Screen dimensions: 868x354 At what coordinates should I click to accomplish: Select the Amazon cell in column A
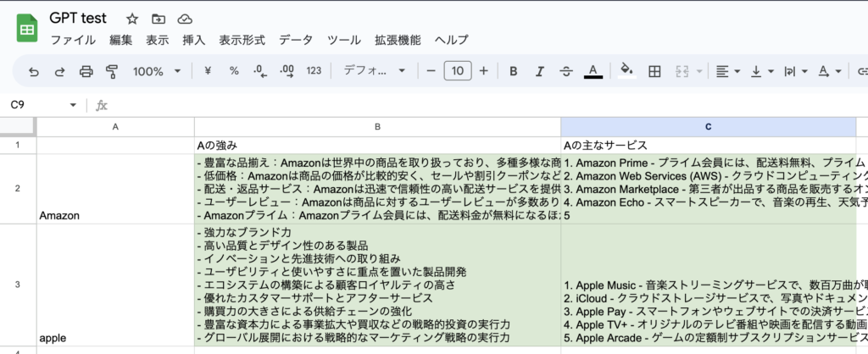[x=115, y=189]
